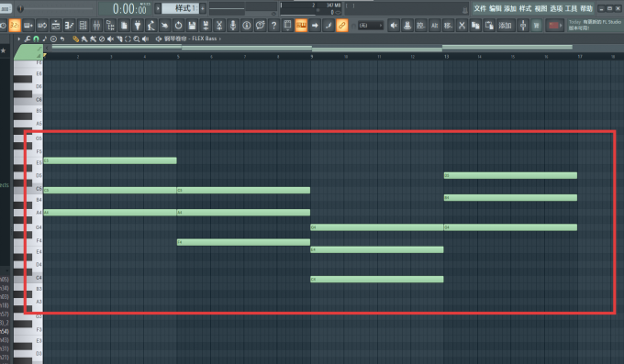Image resolution: width=624 pixels, height=364 pixels.
Task: Open the 样式 menu in menu bar
Action: [x=525, y=8]
